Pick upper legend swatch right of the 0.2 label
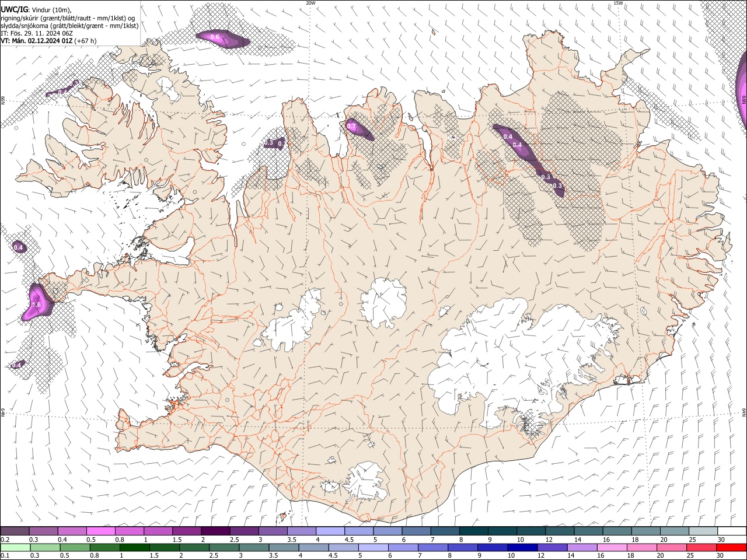This screenshot has width=747, height=560. point(15,531)
